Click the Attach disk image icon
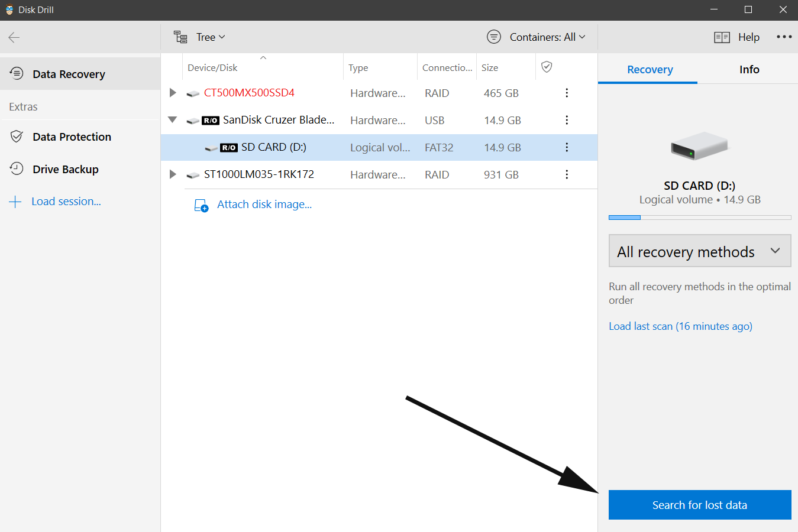 pos(201,205)
